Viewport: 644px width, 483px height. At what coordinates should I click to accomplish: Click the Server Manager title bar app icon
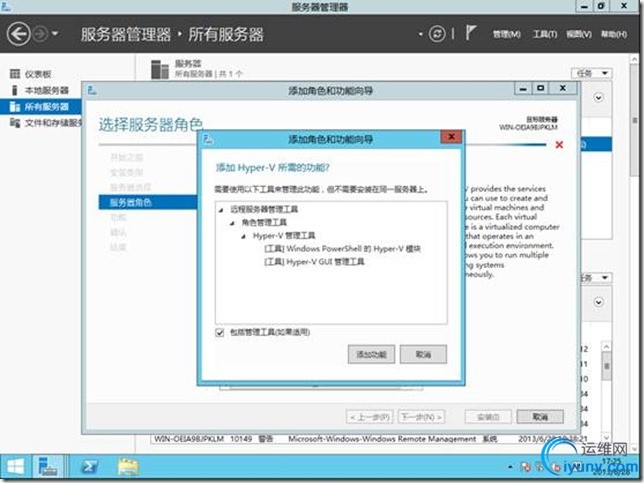click(x=6, y=6)
